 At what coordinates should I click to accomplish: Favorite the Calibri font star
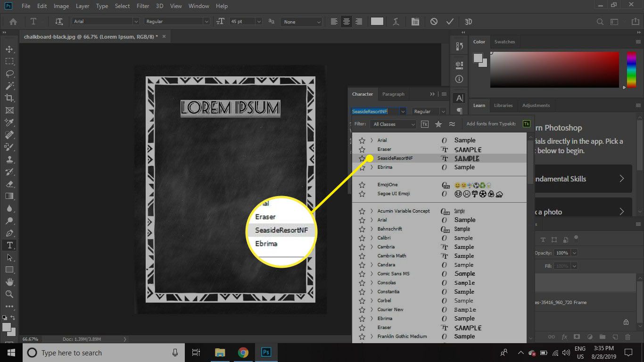362,238
